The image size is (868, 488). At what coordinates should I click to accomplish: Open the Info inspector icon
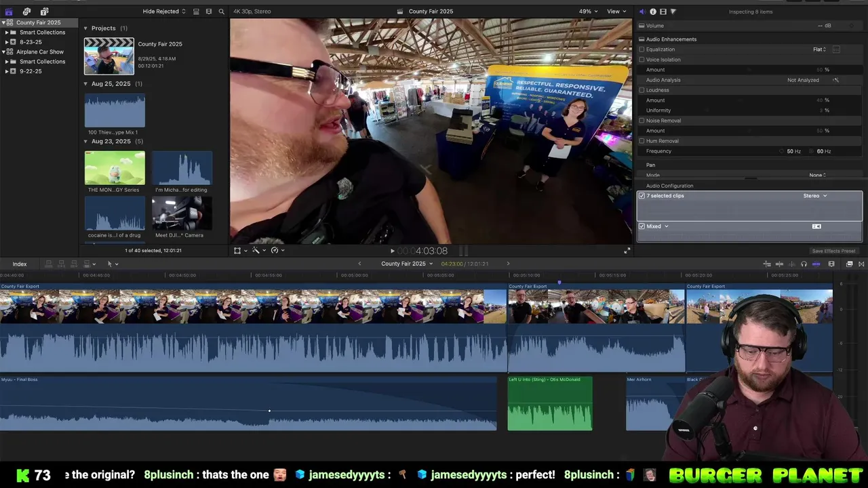pos(653,12)
